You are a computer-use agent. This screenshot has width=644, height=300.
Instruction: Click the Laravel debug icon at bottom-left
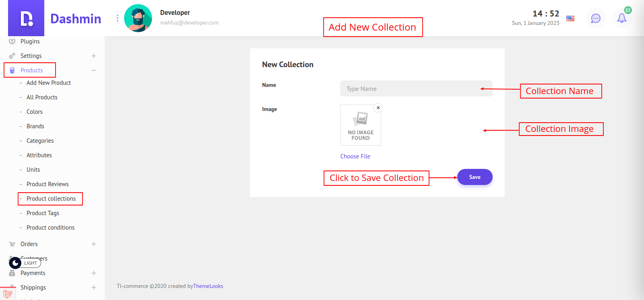click(8, 294)
